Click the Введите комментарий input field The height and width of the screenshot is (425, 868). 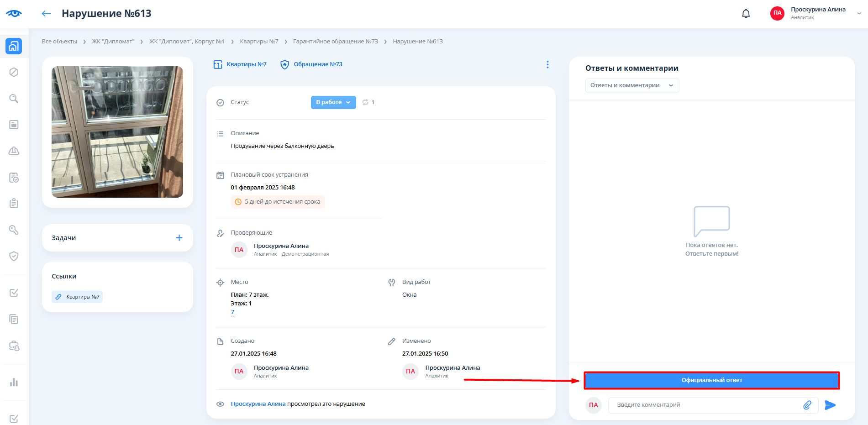705,405
